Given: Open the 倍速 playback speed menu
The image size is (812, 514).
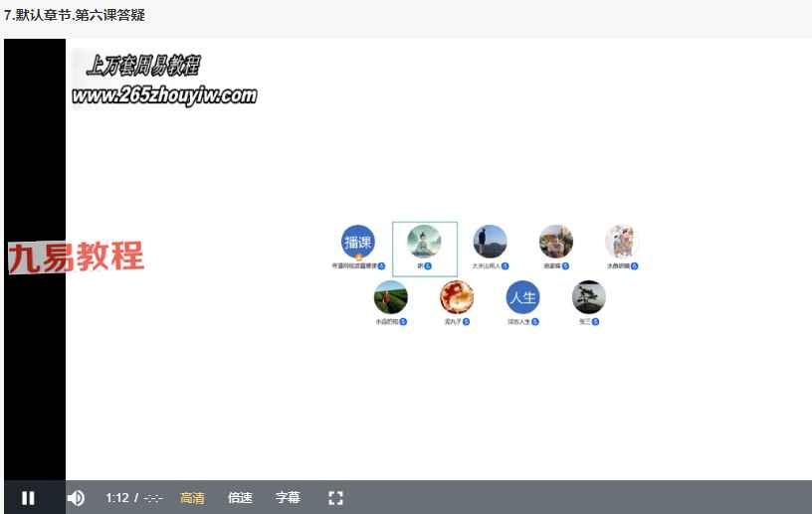Looking at the screenshot, I should coord(240,497).
